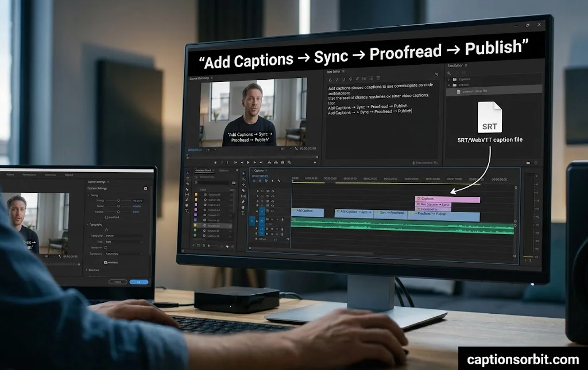Image resolution: width=588 pixels, height=370 pixels.
Task: Click the plus button editor under source monitor
Action: pyautogui.click(x=315, y=162)
